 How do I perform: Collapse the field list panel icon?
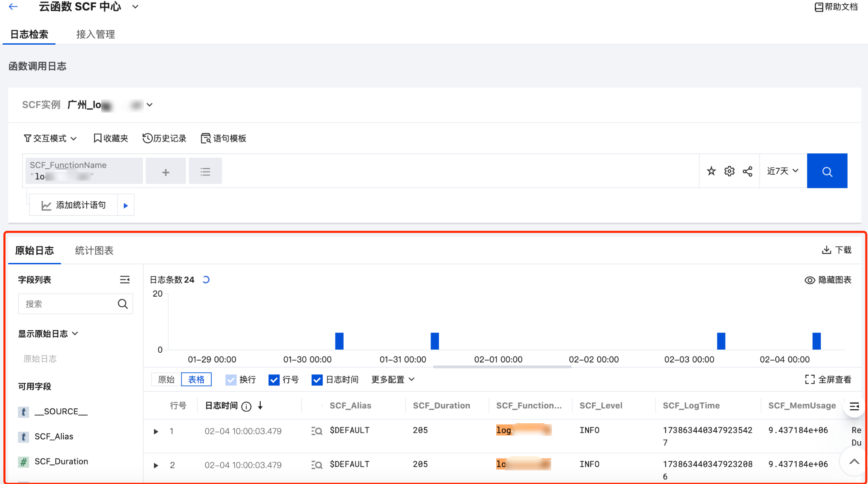(124, 280)
